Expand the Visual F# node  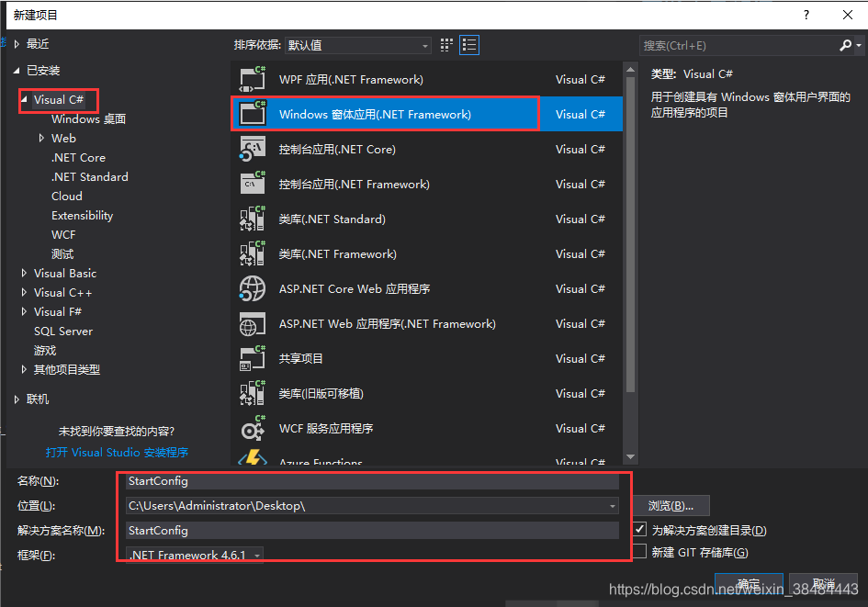click(x=24, y=311)
